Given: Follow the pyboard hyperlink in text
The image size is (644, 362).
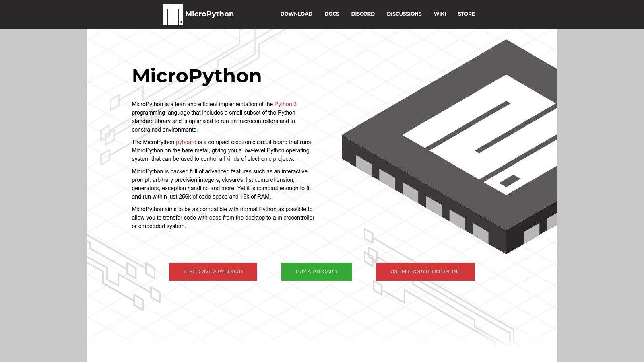Looking at the screenshot, I should coord(186,142).
